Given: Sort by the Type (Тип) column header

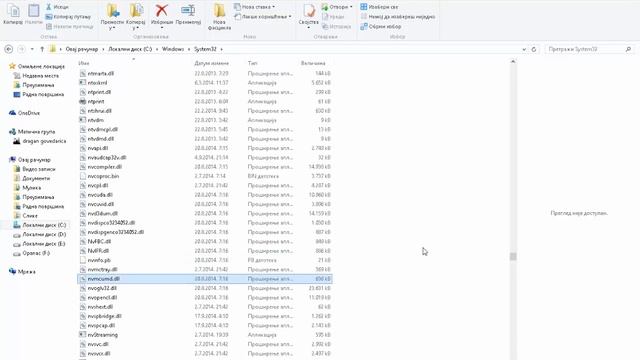Looking at the screenshot, I should point(252,63).
